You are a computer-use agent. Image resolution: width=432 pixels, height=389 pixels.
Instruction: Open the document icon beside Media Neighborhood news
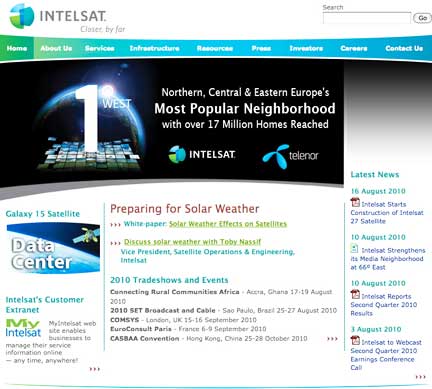[355, 248]
